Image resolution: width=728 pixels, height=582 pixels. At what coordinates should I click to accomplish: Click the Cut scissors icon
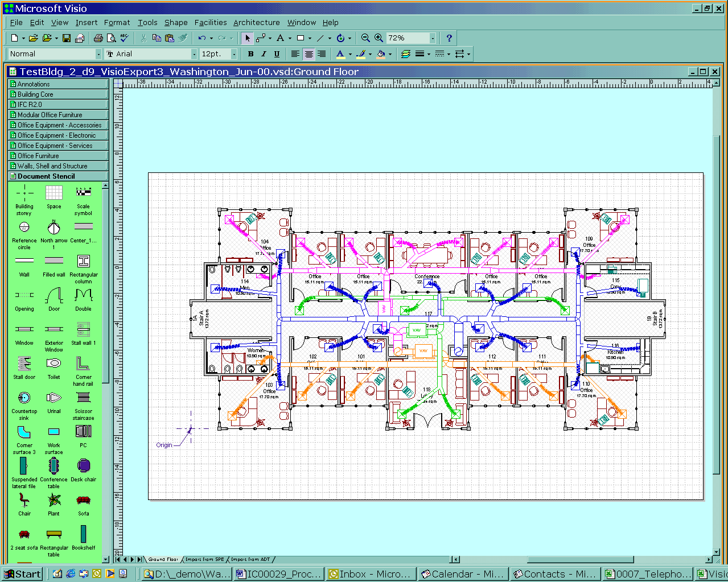[x=143, y=38]
